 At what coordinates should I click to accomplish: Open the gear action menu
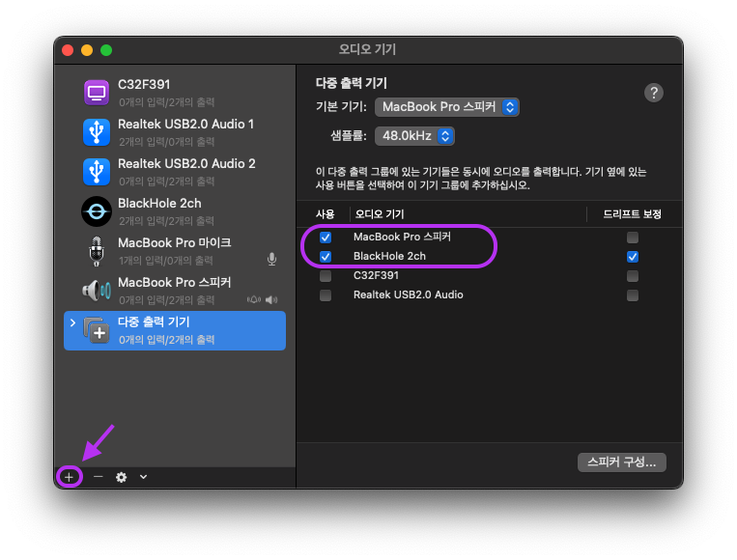coord(122,477)
